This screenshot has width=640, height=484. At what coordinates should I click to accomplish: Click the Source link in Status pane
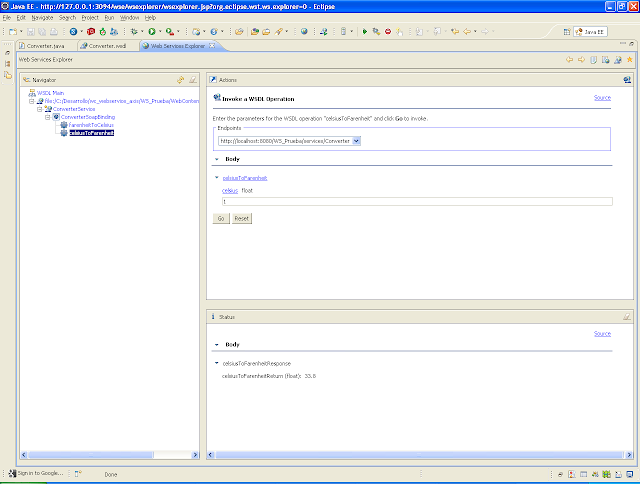[602, 334]
